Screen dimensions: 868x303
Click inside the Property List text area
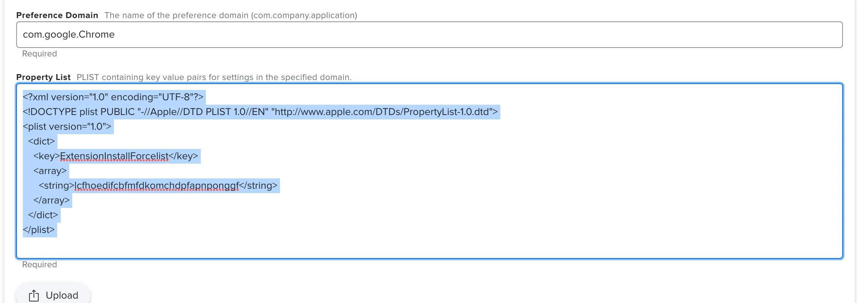pos(429,171)
